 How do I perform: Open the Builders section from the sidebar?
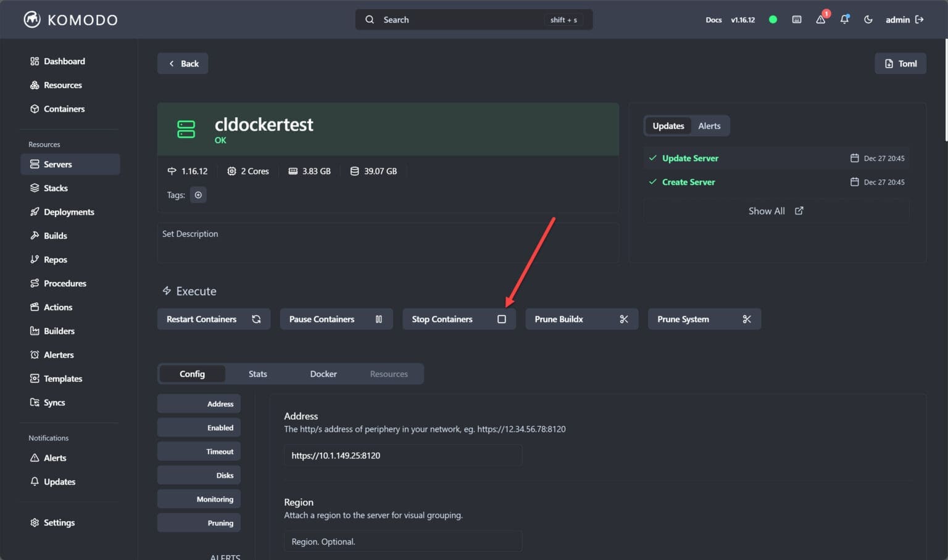pyautogui.click(x=59, y=331)
